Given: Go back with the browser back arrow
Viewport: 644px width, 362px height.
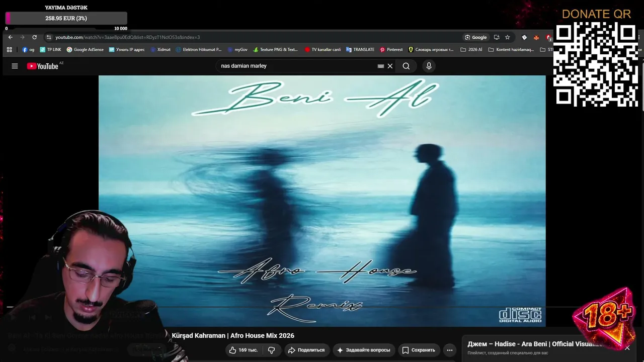Looking at the screenshot, I should point(10,37).
